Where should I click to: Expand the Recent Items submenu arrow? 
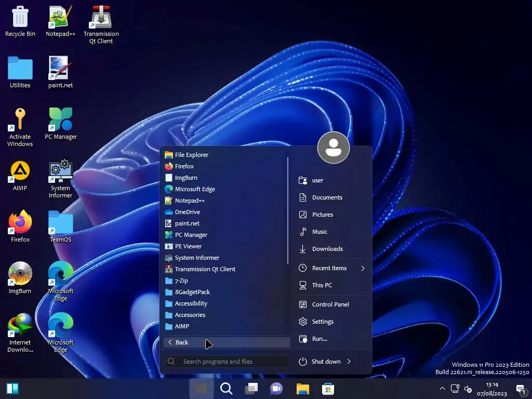tap(363, 268)
